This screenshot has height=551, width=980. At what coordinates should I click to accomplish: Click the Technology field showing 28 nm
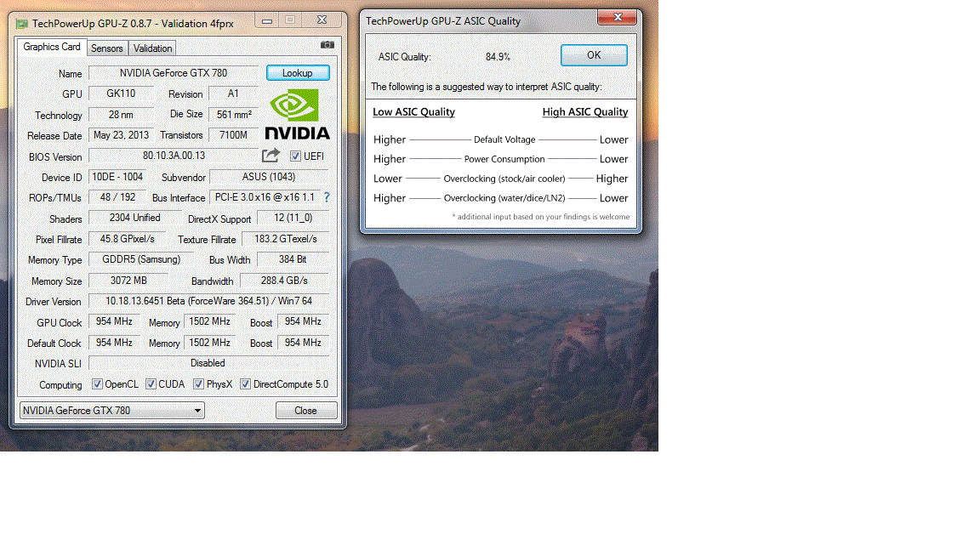(122, 115)
